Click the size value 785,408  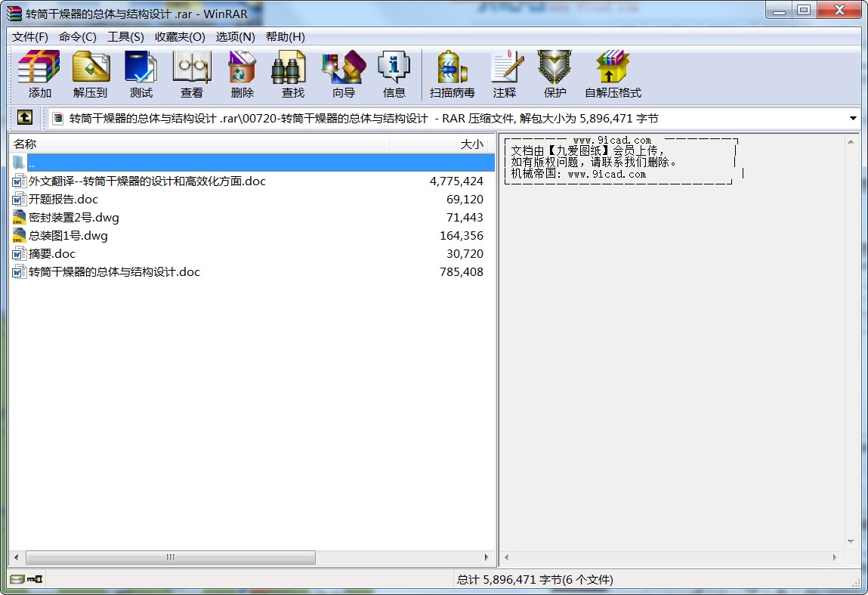coord(461,272)
